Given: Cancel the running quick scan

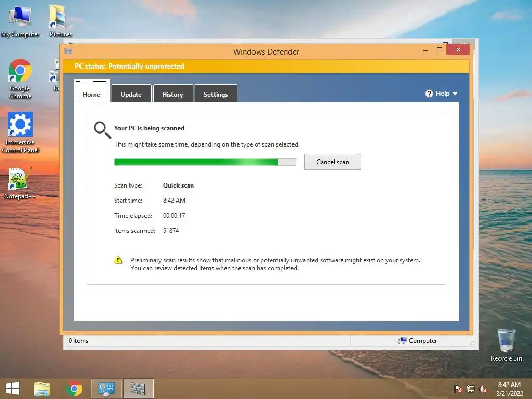Looking at the screenshot, I should (332, 162).
